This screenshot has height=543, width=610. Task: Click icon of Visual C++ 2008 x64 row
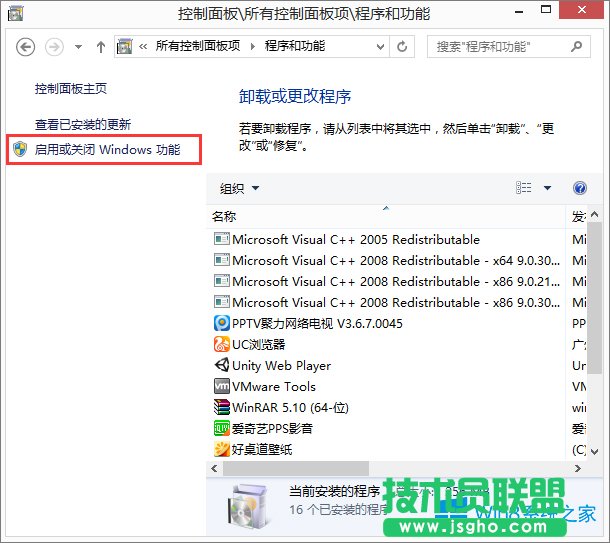click(222, 259)
